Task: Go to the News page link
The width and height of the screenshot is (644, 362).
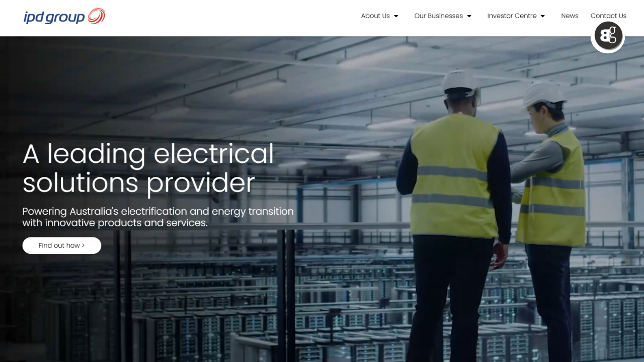Action: [x=570, y=16]
